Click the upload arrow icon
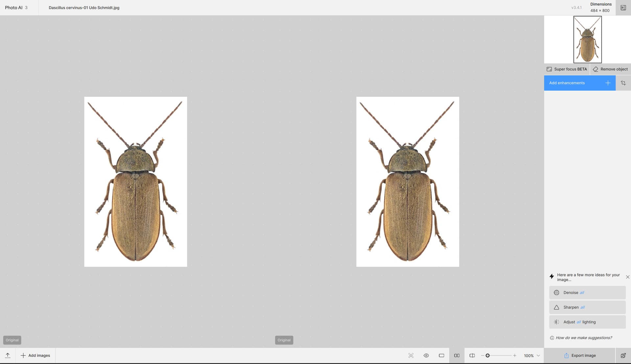 8,355
